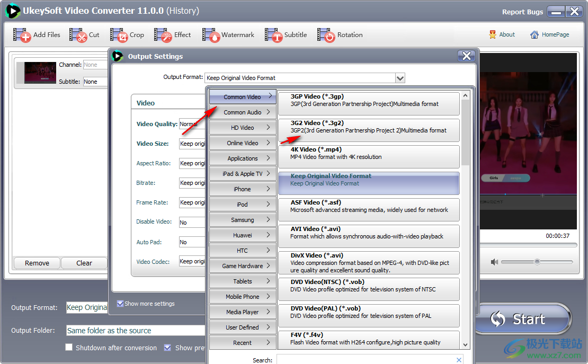Toggle Show more settings checkbox
Image resolution: width=588 pixels, height=364 pixels.
(x=120, y=303)
